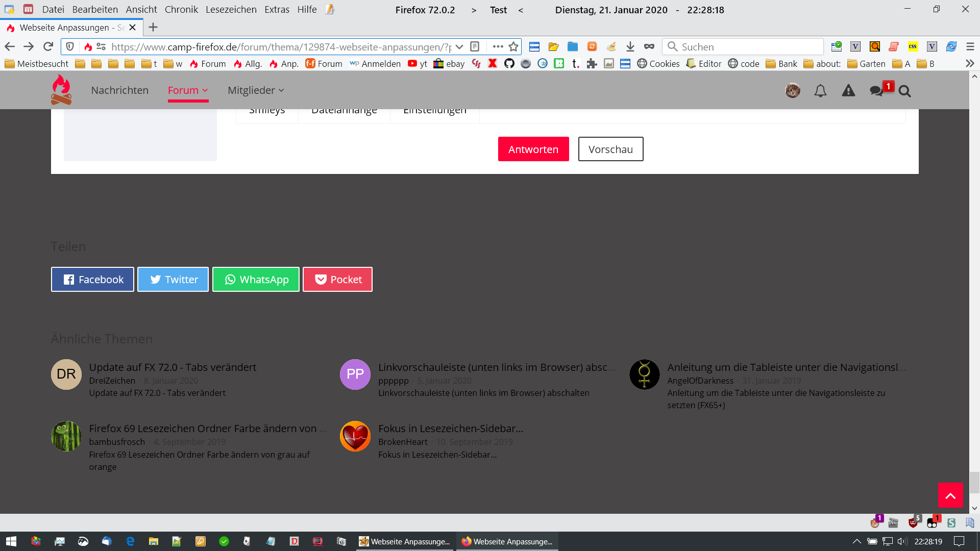Open Firefox hamburger menu
This screenshot has height=551, width=980.
pyautogui.click(x=970, y=46)
